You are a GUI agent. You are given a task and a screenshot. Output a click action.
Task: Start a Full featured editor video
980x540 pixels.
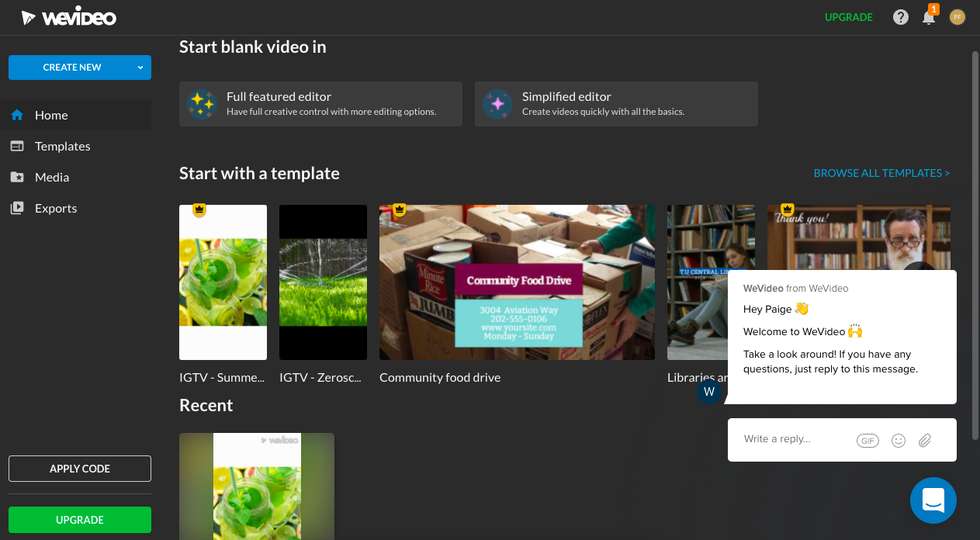coord(320,104)
